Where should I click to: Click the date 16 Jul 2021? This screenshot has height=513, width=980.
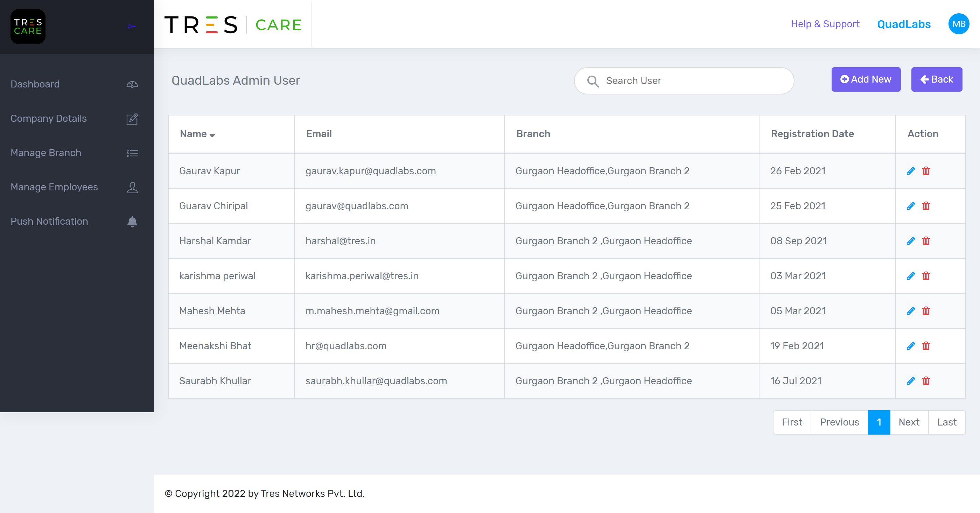coord(796,381)
